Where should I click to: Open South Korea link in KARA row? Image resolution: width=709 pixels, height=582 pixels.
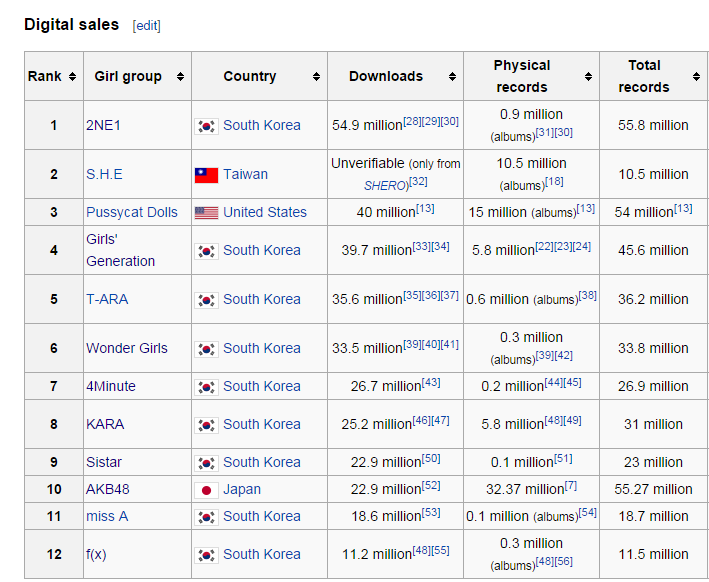click(x=262, y=424)
